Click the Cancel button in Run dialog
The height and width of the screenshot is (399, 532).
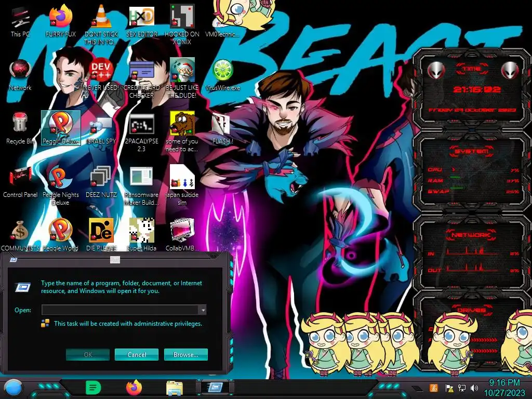click(x=137, y=354)
